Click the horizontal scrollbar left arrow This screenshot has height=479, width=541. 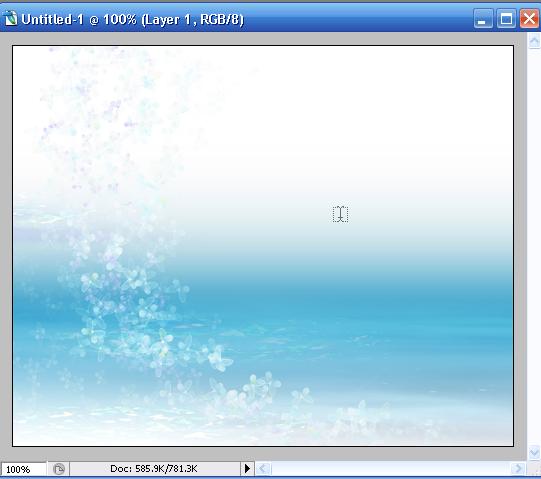click(263, 469)
